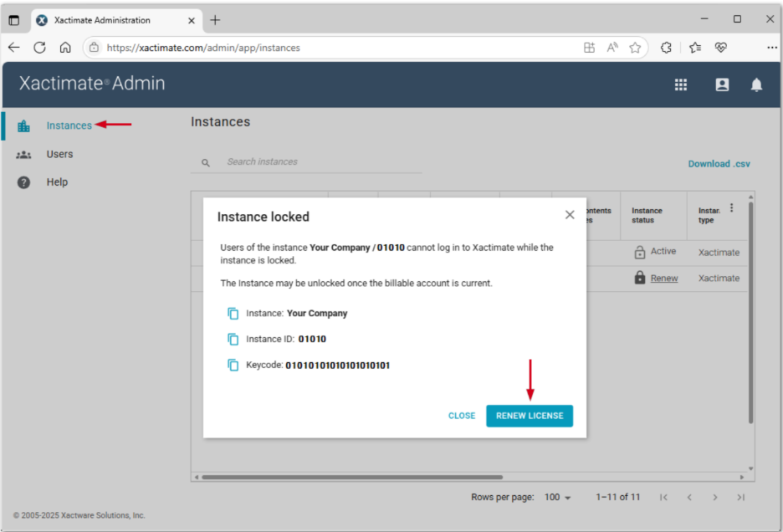The height and width of the screenshot is (532, 783).
Task: Open the table column options menu
Action: click(732, 207)
